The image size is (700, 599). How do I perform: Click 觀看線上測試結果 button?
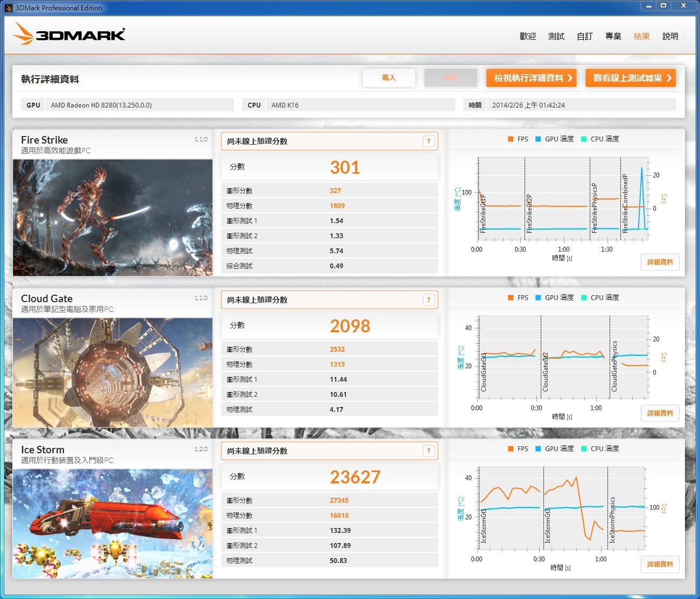631,78
